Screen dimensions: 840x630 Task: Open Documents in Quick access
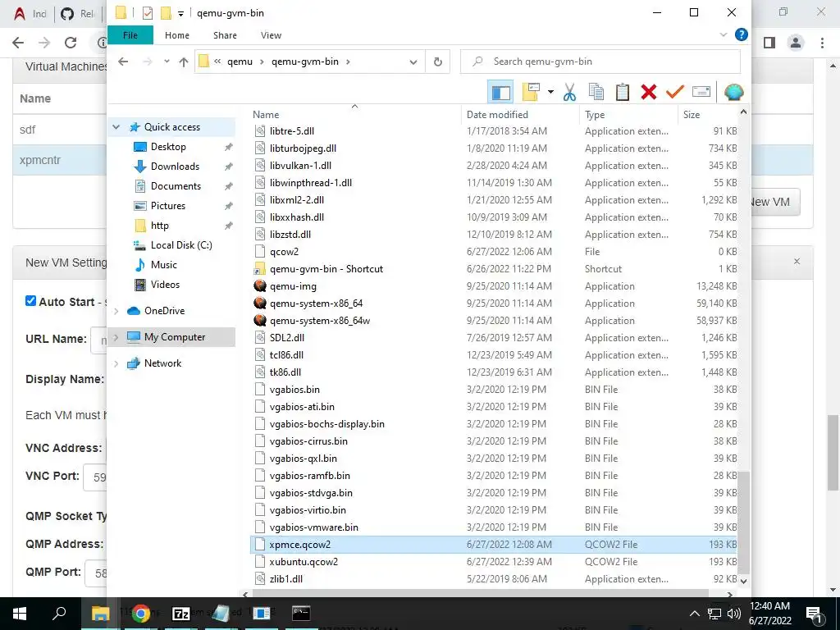click(176, 186)
